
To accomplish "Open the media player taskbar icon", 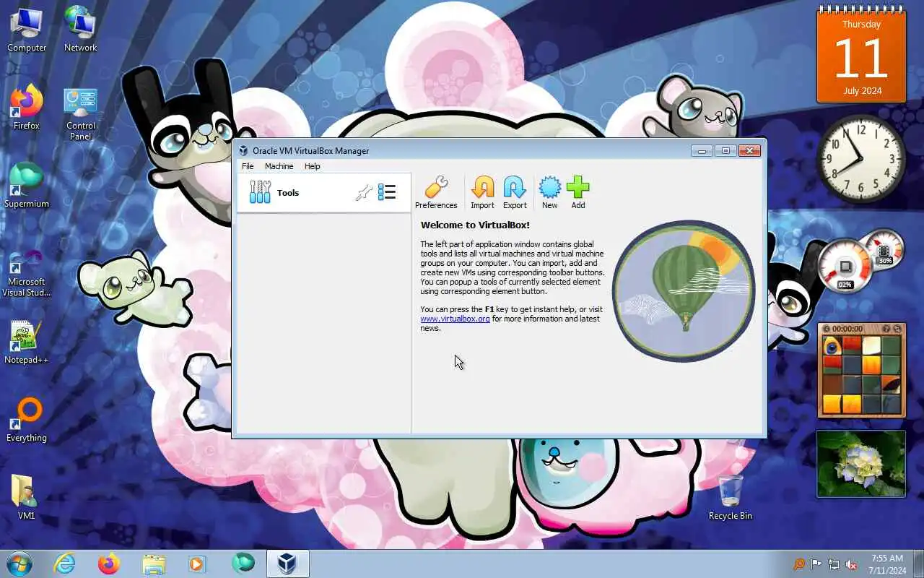I will coord(196,564).
